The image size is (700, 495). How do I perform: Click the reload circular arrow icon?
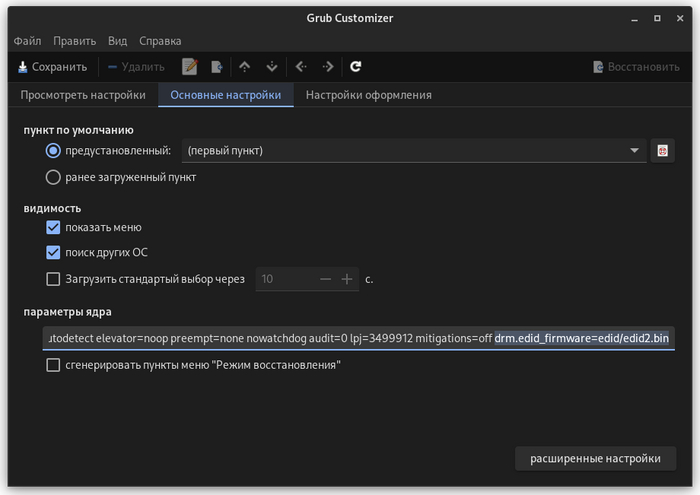click(355, 67)
